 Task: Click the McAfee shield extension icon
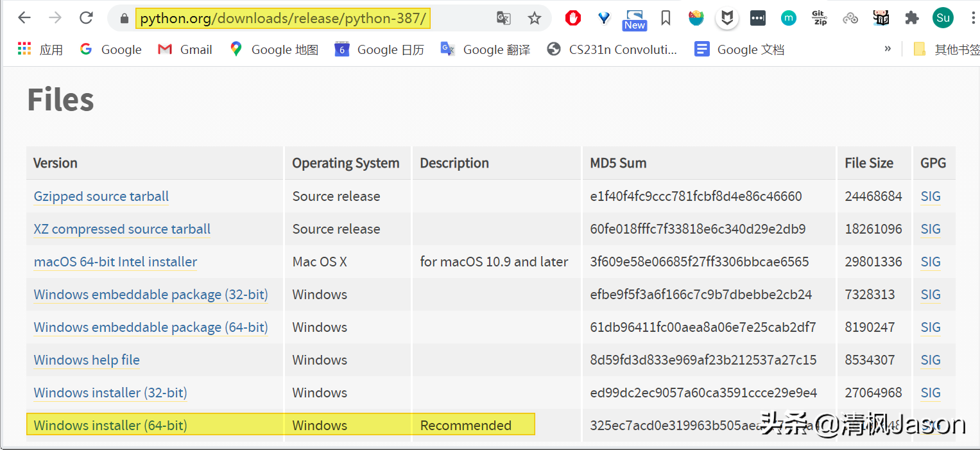pos(726,18)
